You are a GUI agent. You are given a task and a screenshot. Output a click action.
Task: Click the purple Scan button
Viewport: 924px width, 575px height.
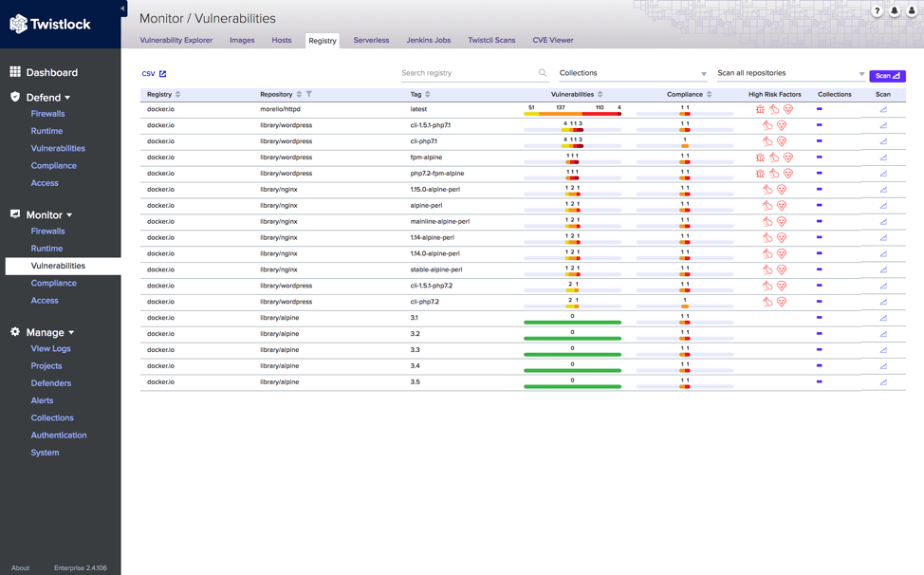(x=887, y=76)
